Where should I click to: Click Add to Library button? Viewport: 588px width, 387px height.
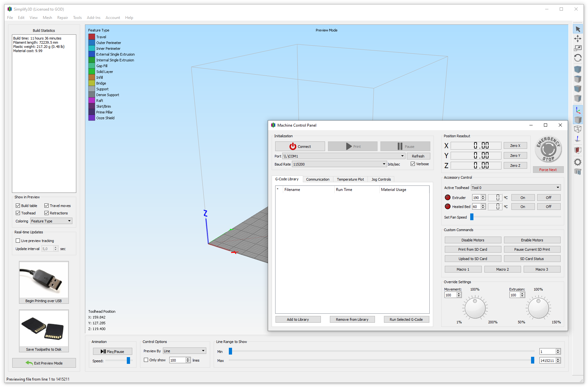pos(298,319)
